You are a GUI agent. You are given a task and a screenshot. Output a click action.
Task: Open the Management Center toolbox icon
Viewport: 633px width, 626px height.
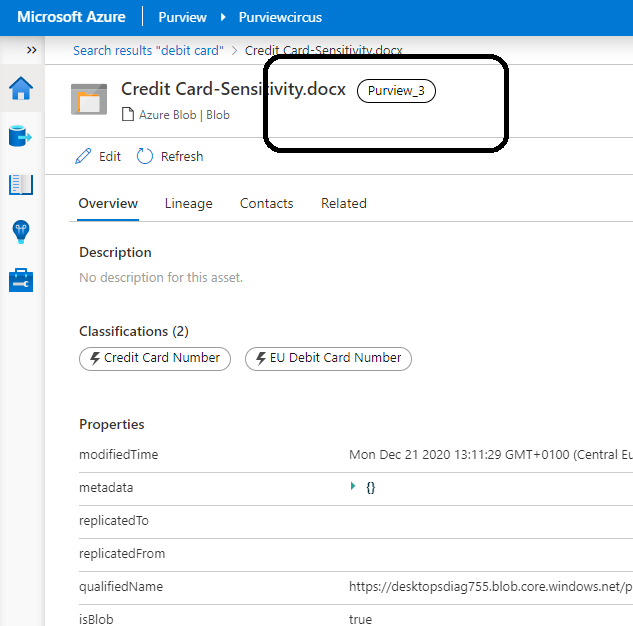[21, 280]
